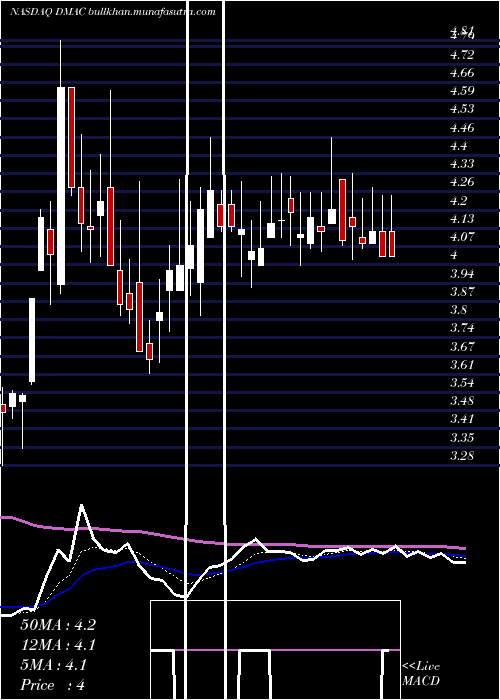Click the 3.28 axis value
Image resolution: width=500 pixels, height=700 pixels.
tap(462, 456)
